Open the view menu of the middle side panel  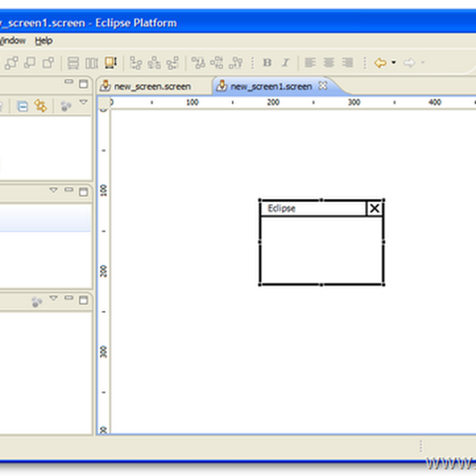pyautogui.click(x=54, y=190)
